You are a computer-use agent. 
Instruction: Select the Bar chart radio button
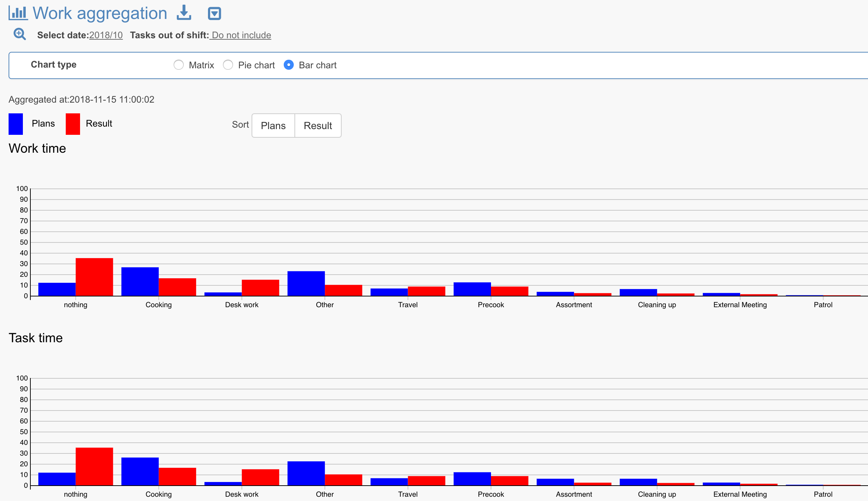click(289, 65)
